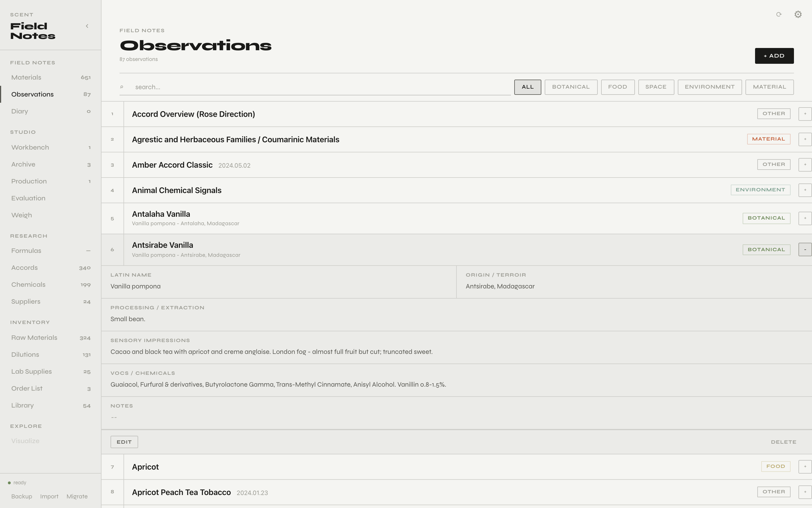This screenshot has width=812, height=508.
Task: Click the FOOD tag on the Apricot row
Action: 775,466
